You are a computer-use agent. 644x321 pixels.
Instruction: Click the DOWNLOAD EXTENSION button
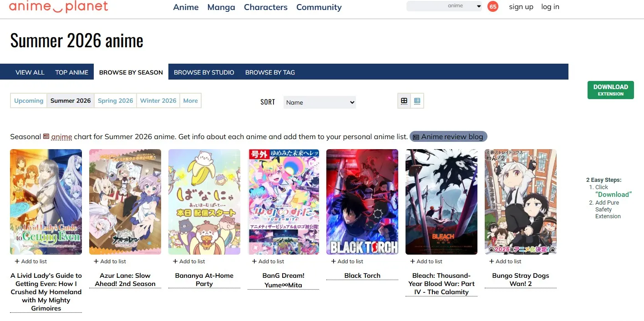610,90
